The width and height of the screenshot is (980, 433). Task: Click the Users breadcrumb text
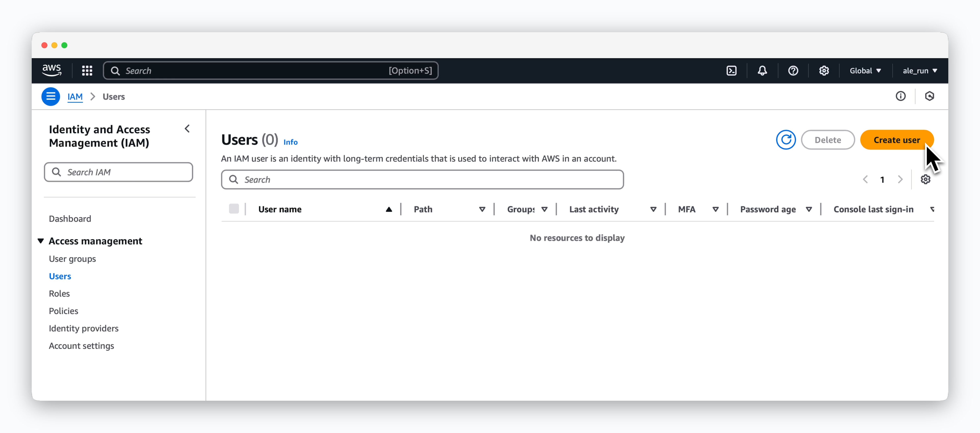[x=114, y=97]
